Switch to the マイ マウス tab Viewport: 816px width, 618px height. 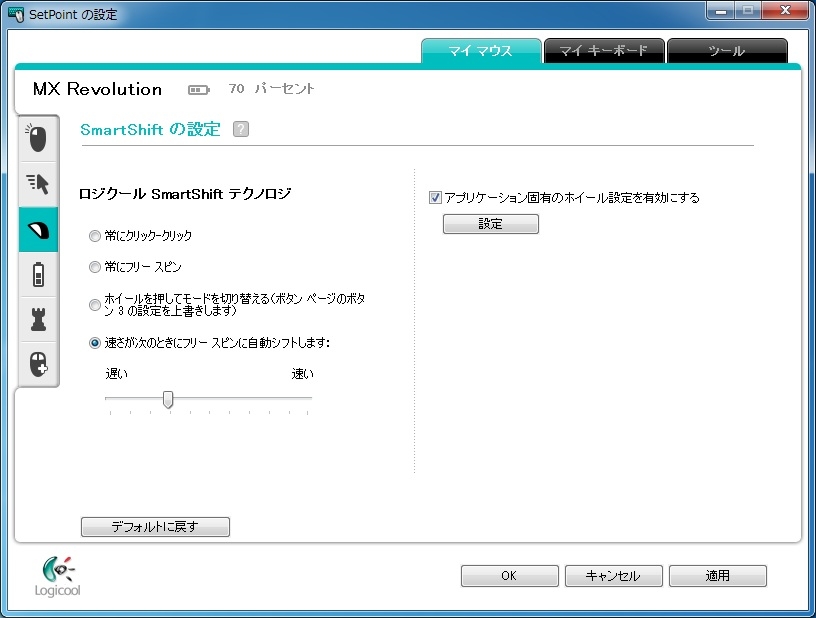[481, 50]
